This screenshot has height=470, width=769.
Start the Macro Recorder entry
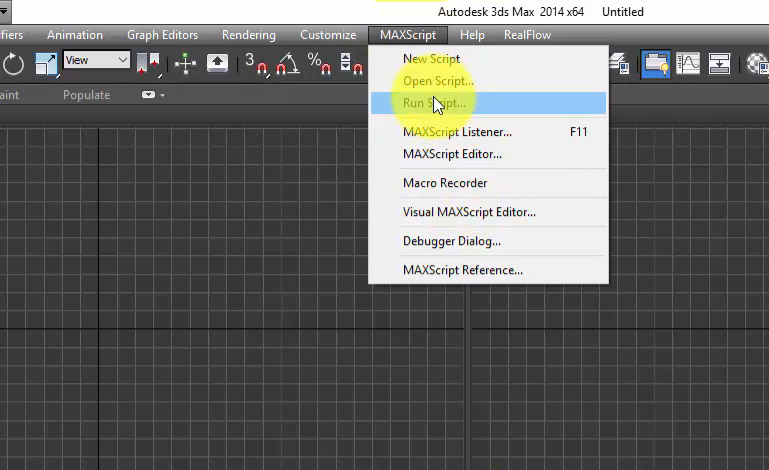[488, 183]
